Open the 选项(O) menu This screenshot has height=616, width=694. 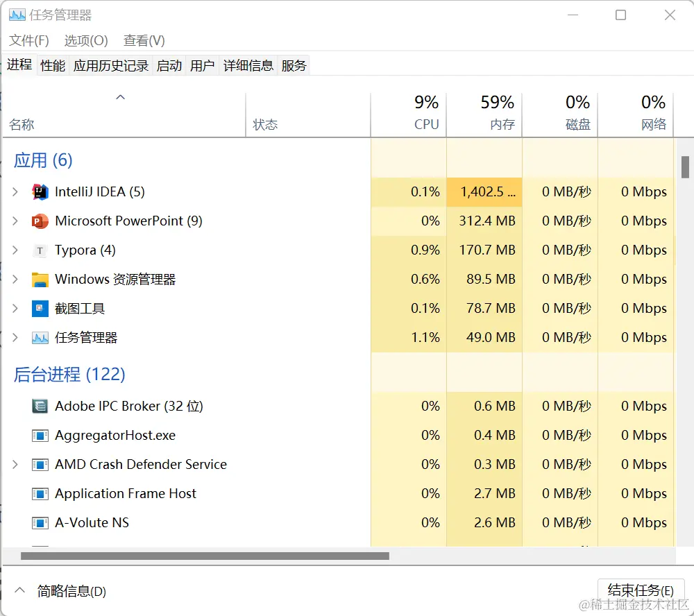tap(86, 41)
